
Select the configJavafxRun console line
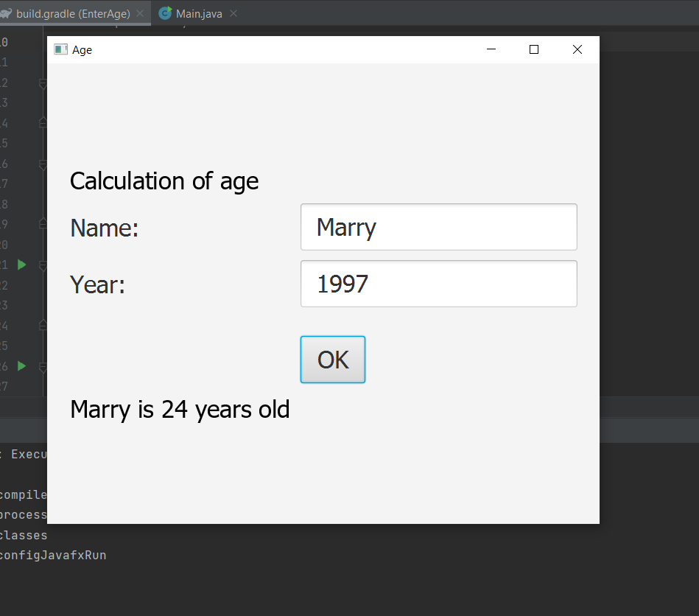pyautogui.click(x=52, y=556)
